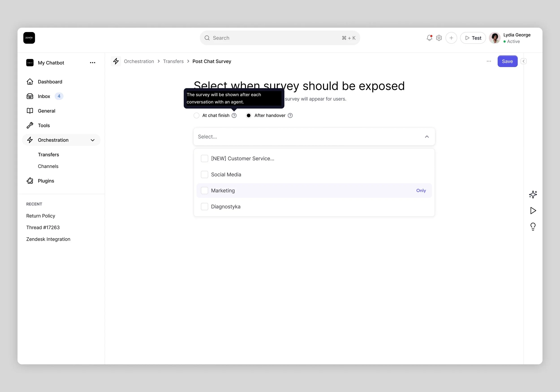Image resolution: width=560 pixels, height=392 pixels.
Task: Collapse the right side panel chevron
Action: coord(523,61)
